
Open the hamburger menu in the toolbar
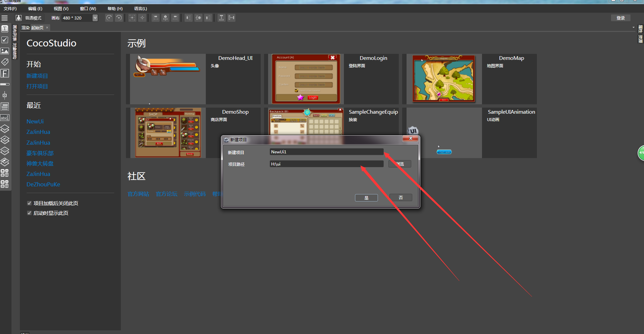(x=5, y=18)
